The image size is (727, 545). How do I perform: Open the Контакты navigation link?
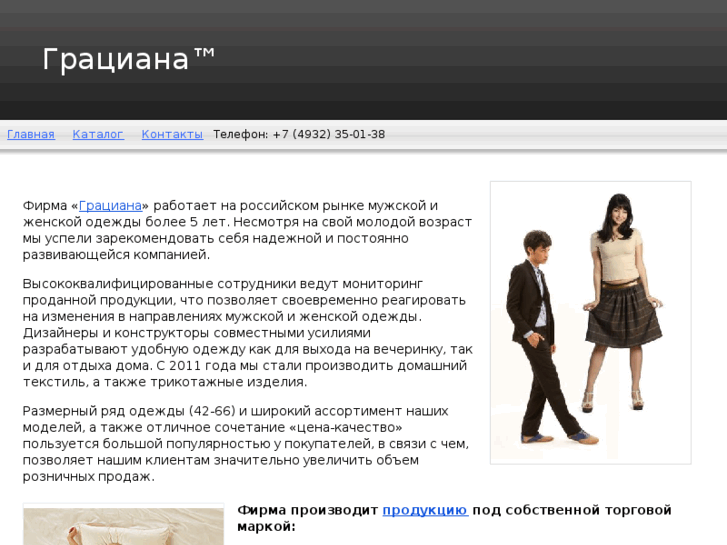[172, 135]
